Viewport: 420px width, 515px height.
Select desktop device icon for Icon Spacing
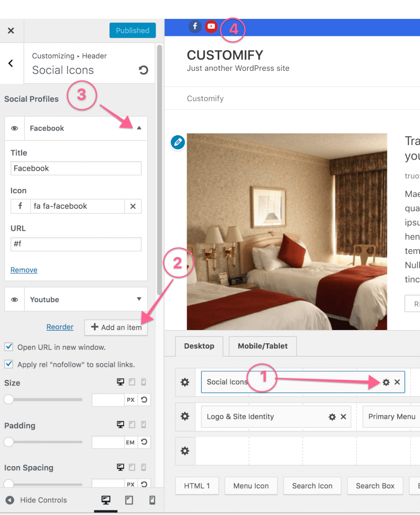pyautogui.click(x=121, y=467)
